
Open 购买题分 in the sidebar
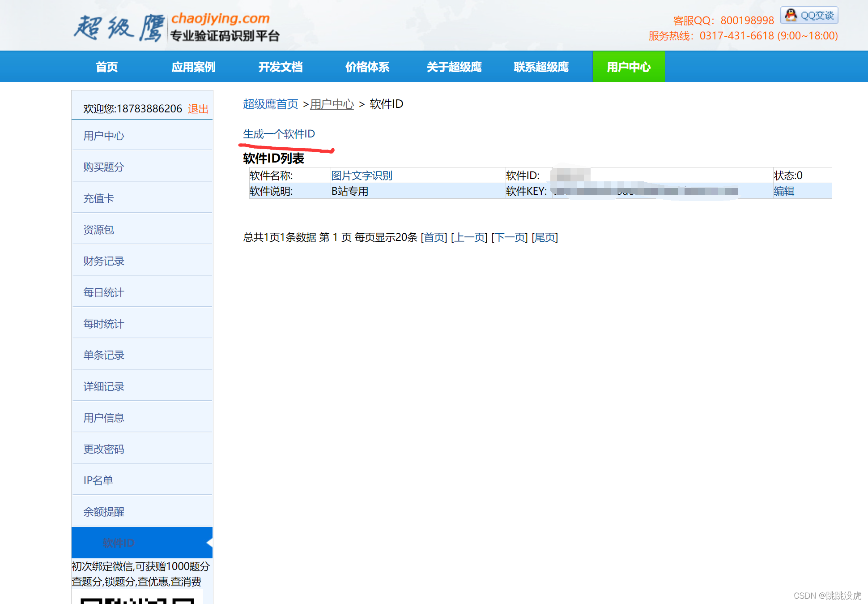(x=104, y=167)
